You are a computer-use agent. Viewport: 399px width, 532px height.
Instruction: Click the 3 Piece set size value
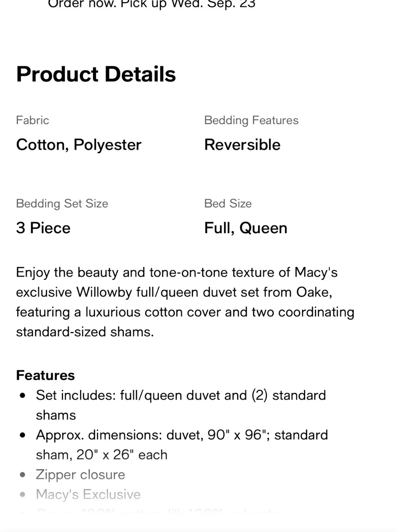(x=43, y=228)
